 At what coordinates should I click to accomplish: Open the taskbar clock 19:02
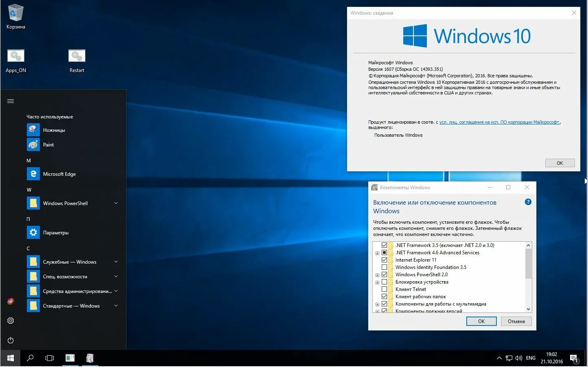click(x=552, y=358)
